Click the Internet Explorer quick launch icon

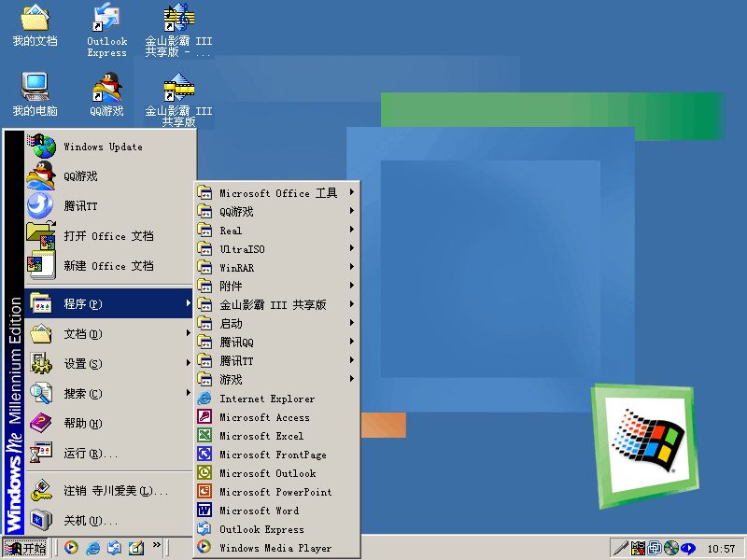coord(92,548)
